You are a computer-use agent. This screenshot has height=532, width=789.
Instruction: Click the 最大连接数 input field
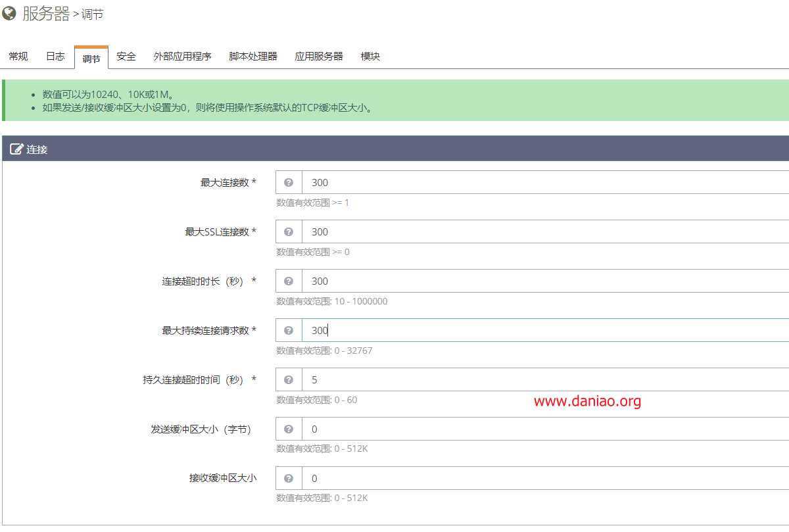(545, 182)
